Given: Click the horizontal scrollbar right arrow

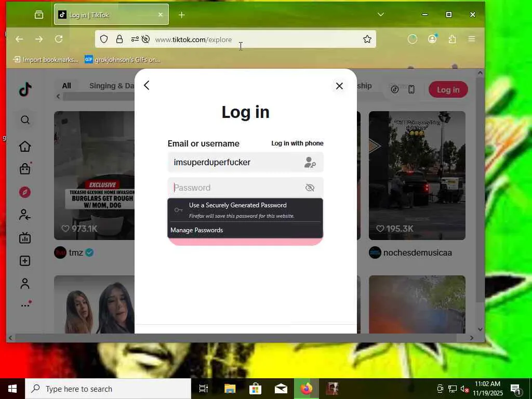Looking at the screenshot, I should pyautogui.click(x=472, y=338).
